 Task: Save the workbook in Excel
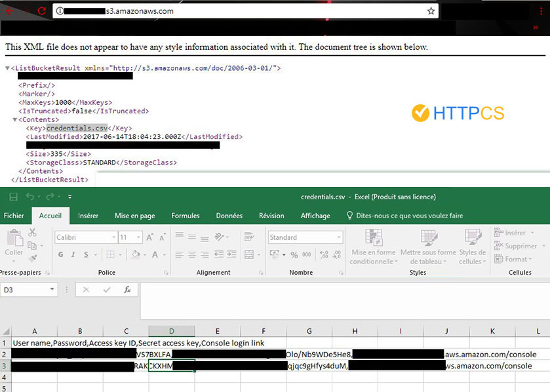[13, 197]
